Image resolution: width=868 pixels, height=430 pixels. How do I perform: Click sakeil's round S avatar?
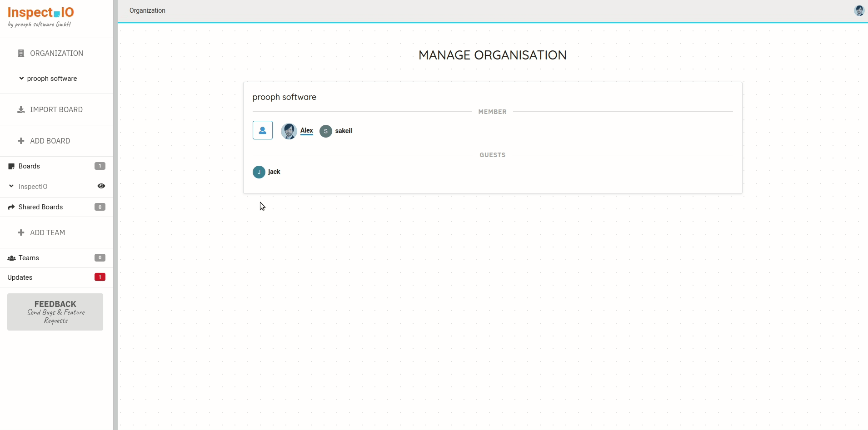point(325,131)
